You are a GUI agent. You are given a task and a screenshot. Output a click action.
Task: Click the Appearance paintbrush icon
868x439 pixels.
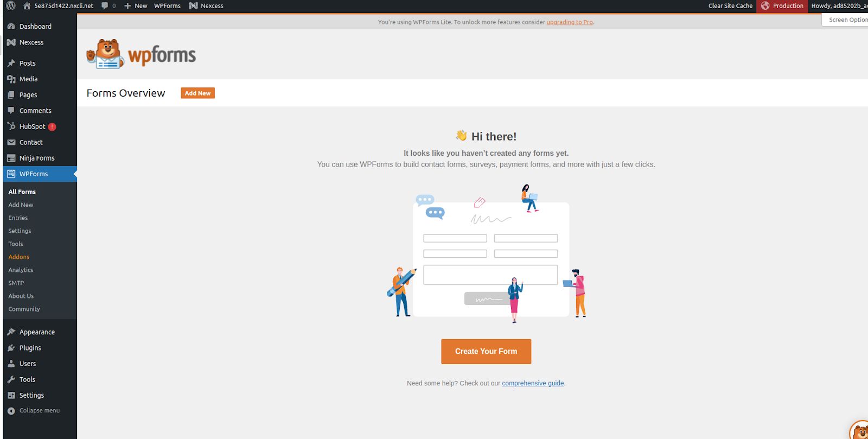pos(11,332)
